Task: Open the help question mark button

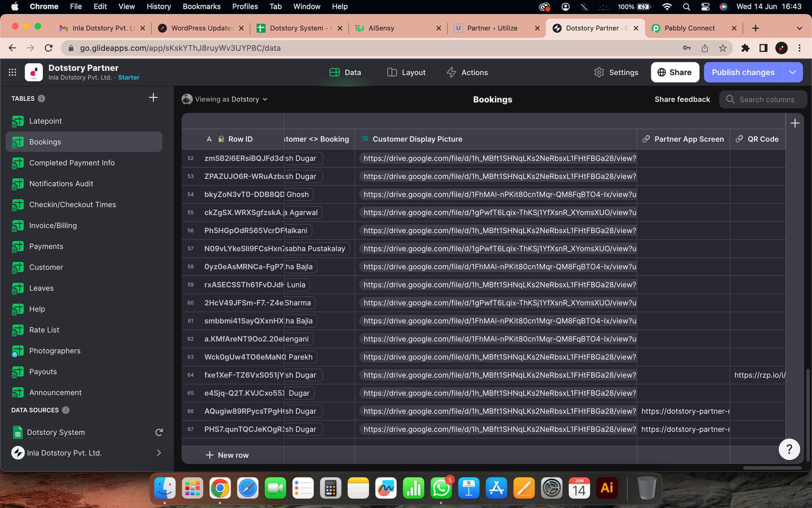Action: (789, 449)
